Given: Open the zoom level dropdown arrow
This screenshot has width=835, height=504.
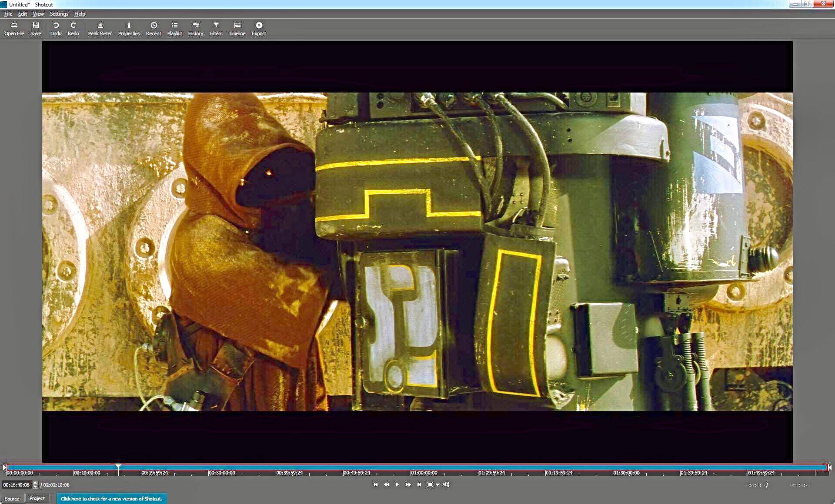Looking at the screenshot, I should click(x=438, y=485).
